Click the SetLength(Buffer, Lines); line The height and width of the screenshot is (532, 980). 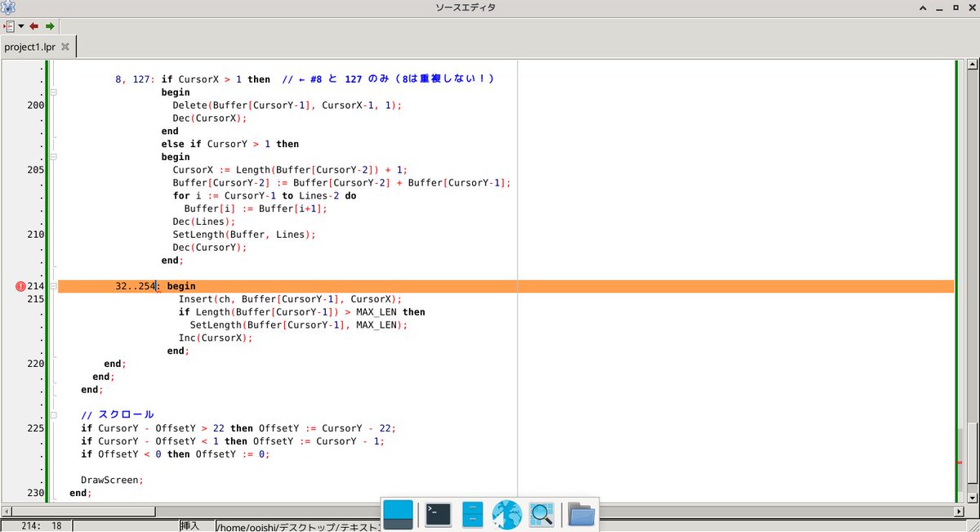243,235
